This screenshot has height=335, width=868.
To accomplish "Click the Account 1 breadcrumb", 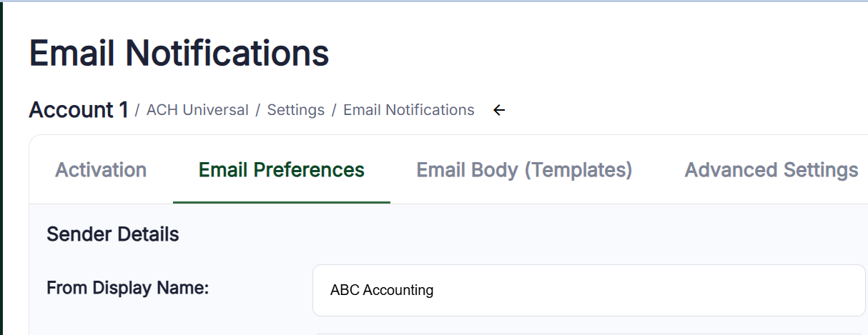I will click(x=79, y=110).
